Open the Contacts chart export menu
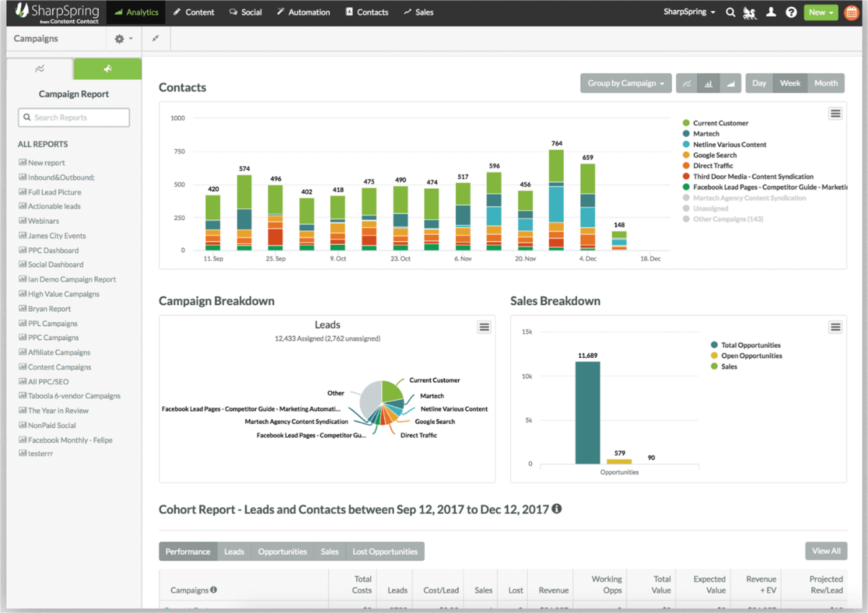Screen dimensions: 868x613 (x=835, y=113)
